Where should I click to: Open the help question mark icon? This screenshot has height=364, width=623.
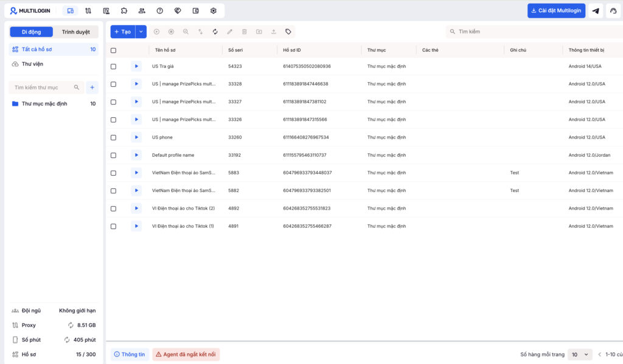159,11
